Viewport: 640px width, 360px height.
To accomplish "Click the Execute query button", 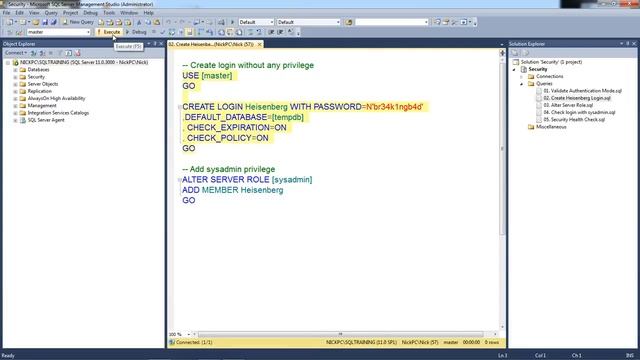I will [x=109, y=32].
